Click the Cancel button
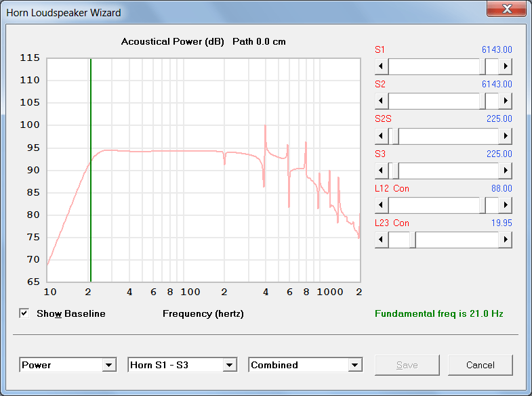This screenshot has width=532, height=396. point(480,365)
